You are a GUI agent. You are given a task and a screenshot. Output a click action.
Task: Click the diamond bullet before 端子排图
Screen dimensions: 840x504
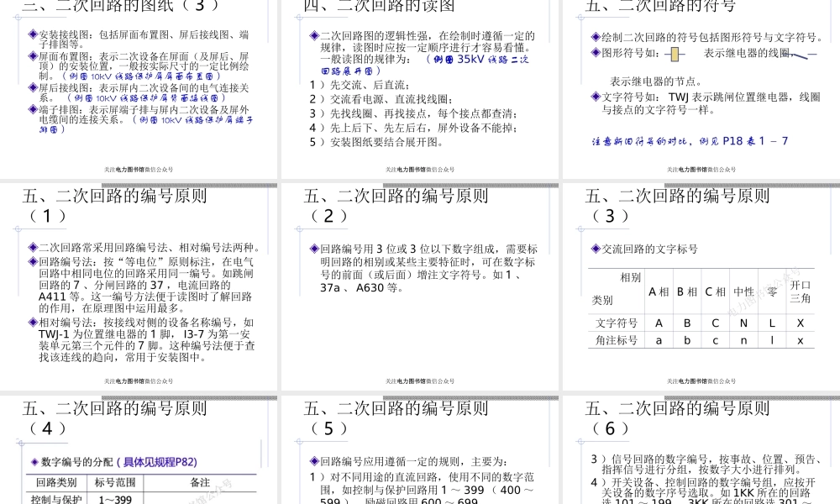[32, 108]
